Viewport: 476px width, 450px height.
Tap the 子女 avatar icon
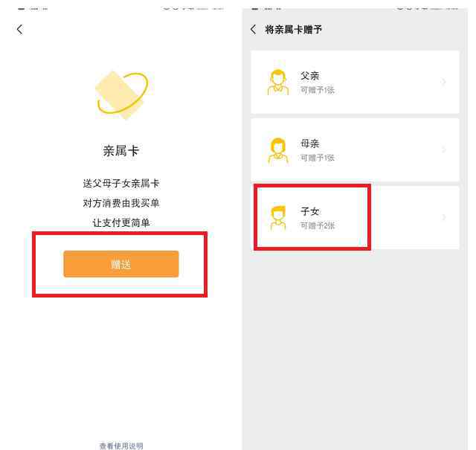coord(278,218)
